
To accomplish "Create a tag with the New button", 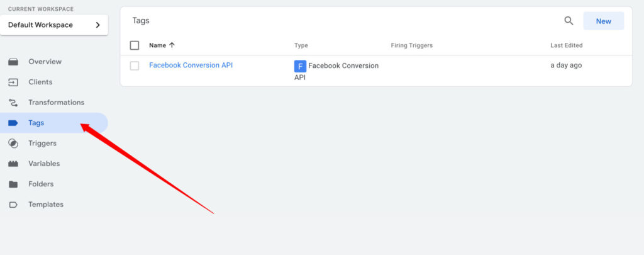I will click(x=603, y=21).
